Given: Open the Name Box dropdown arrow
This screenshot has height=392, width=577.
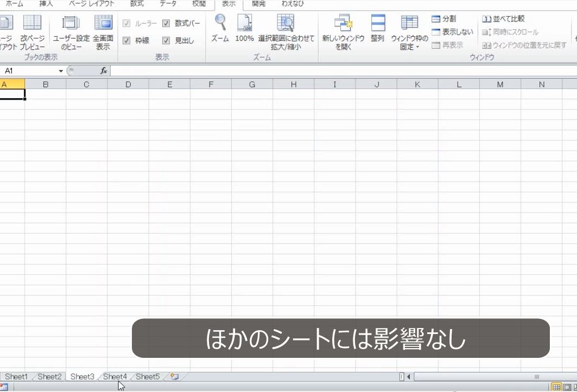Looking at the screenshot, I should [x=61, y=70].
